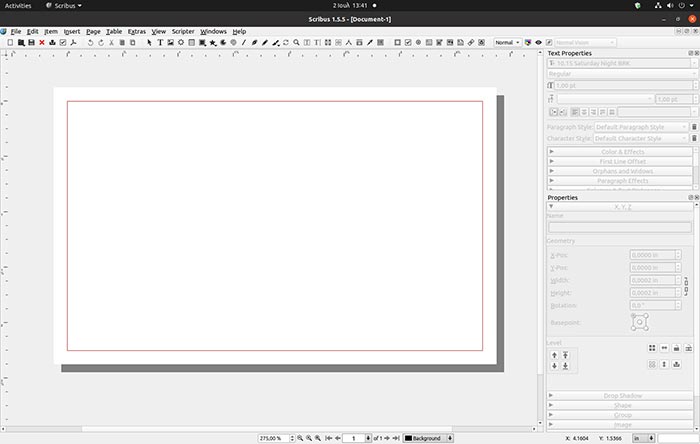Click the Open document toolbar icon
The width and height of the screenshot is (700, 444).
21,42
